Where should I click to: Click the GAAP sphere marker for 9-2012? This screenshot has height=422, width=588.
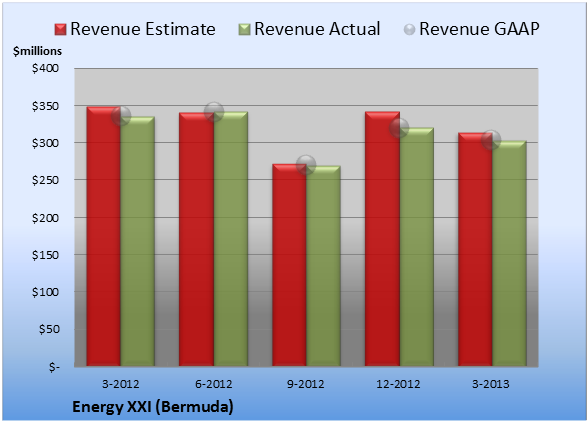[x=306, y=164]
